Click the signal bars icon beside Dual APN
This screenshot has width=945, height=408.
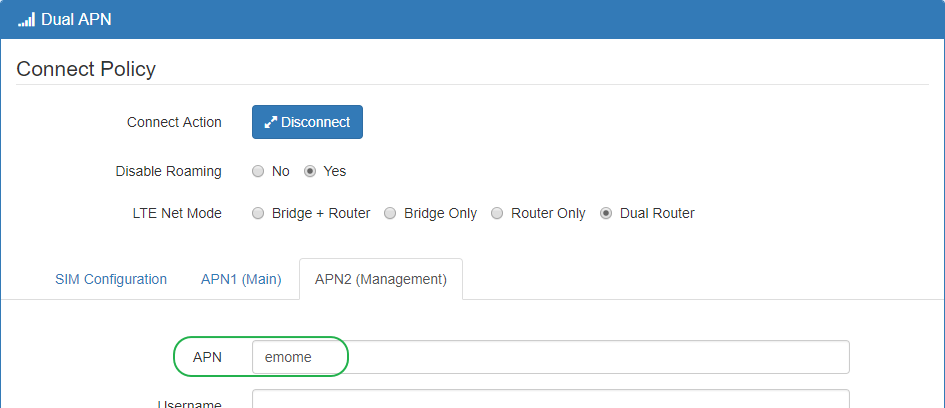pos(27,19)
